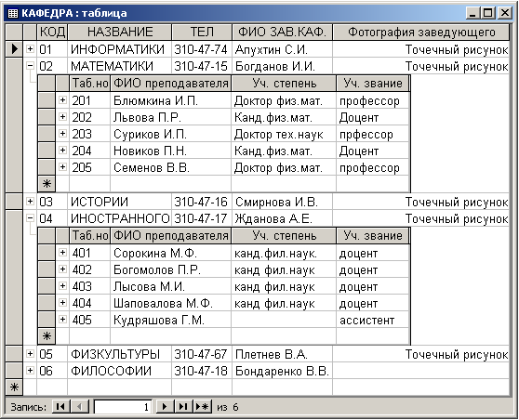Select the ФИО ЗАВ.КАФ. column header
The image size is (519, 420).
click(282, 33)
